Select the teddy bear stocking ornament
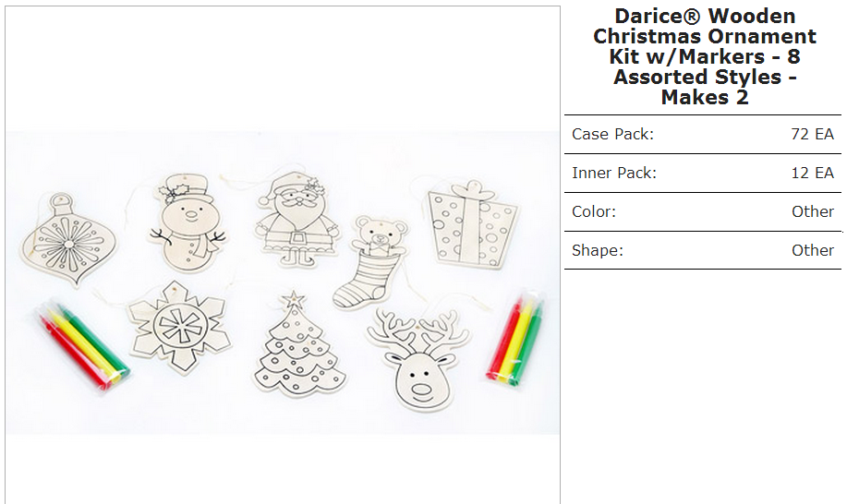 click(370, 262)
